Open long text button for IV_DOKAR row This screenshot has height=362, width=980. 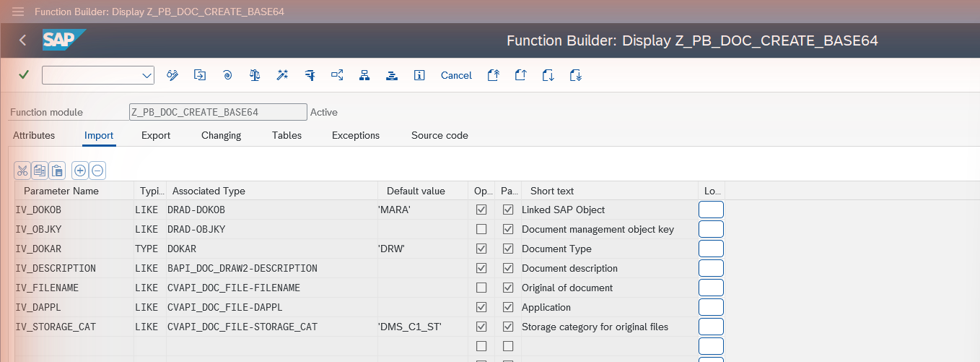pos(711,249)
